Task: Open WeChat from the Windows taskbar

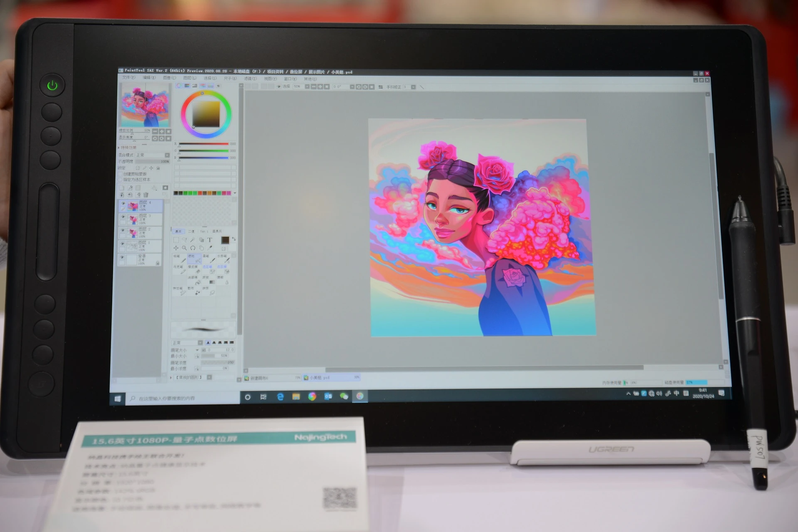Action: pos(344,397)
